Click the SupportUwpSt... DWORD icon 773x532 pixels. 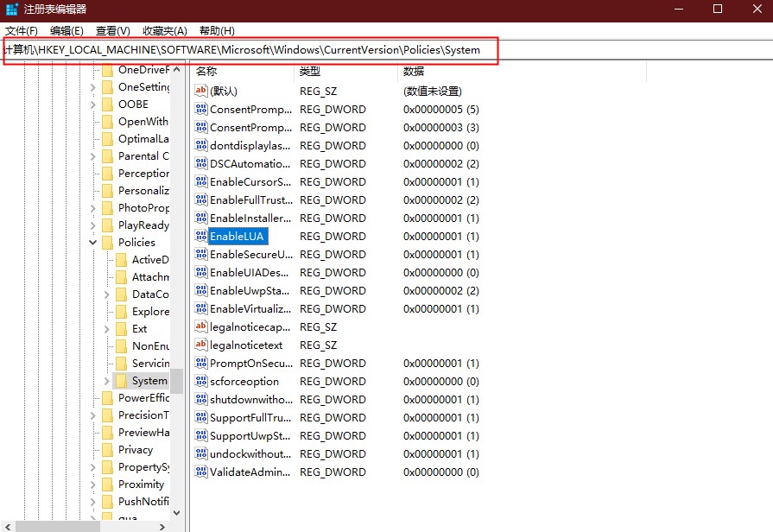[200, 436]
